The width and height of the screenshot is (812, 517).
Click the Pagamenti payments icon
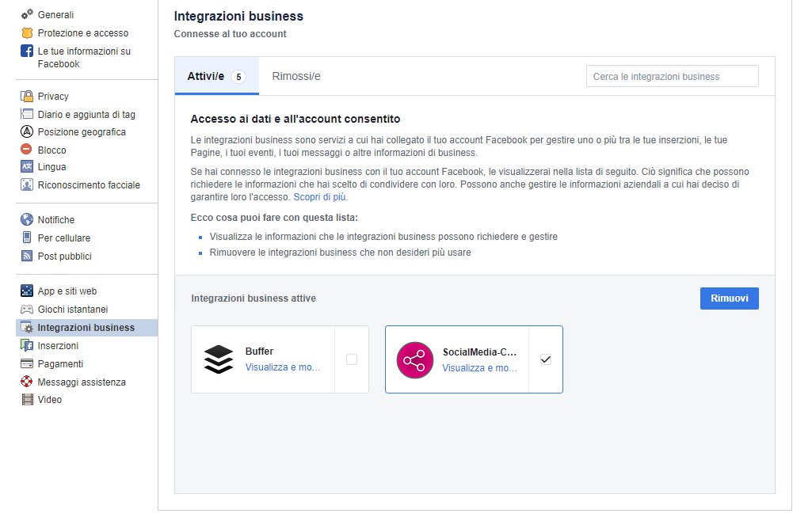[x=29, y=363]
